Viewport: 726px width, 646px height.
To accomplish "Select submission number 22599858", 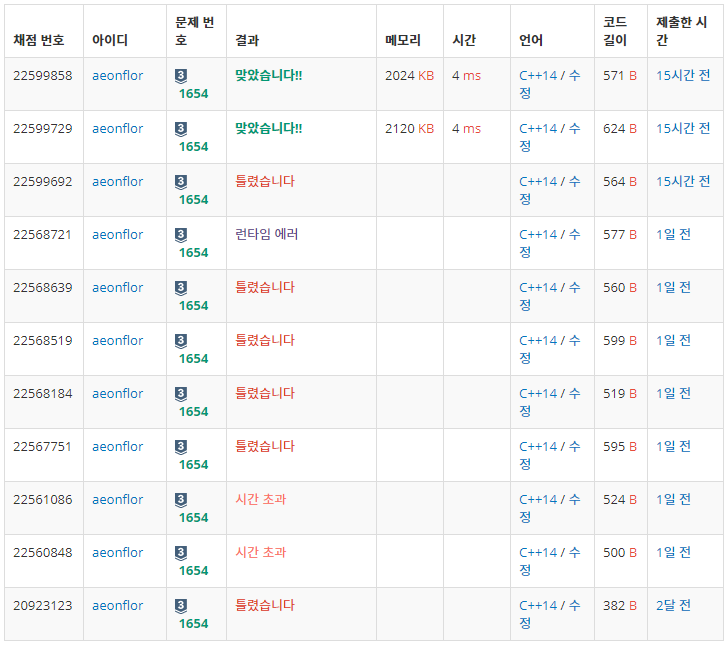I will [43, 75].
